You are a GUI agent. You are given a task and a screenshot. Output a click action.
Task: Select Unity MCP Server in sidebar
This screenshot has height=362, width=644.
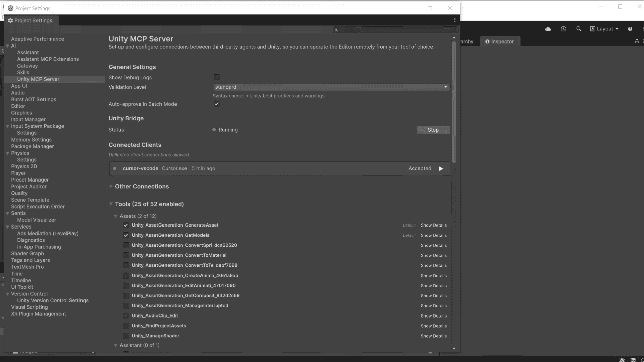click(x=38, y=79)
